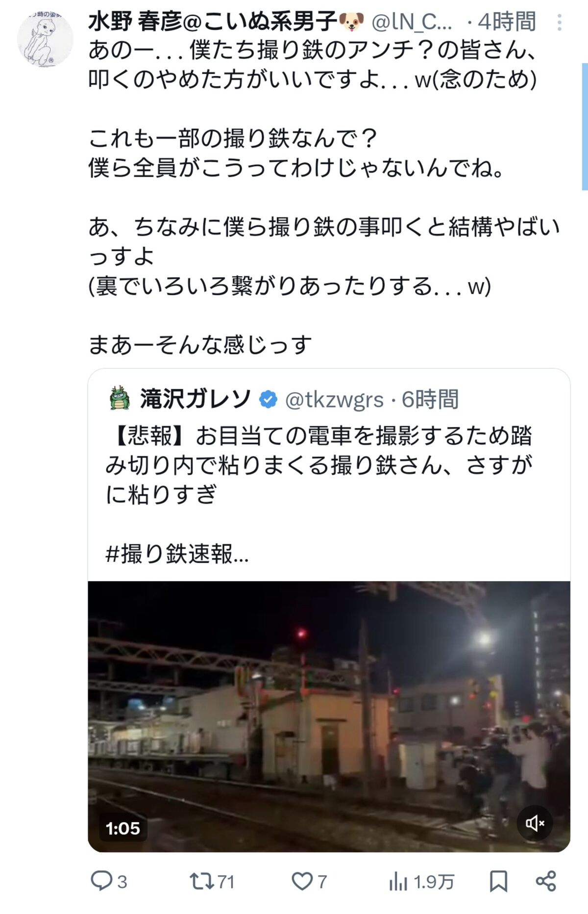Click the 1:05 video duration badge
Image resolution: width=588 pixels, height=914 pixels.
[x=123, y=828]
